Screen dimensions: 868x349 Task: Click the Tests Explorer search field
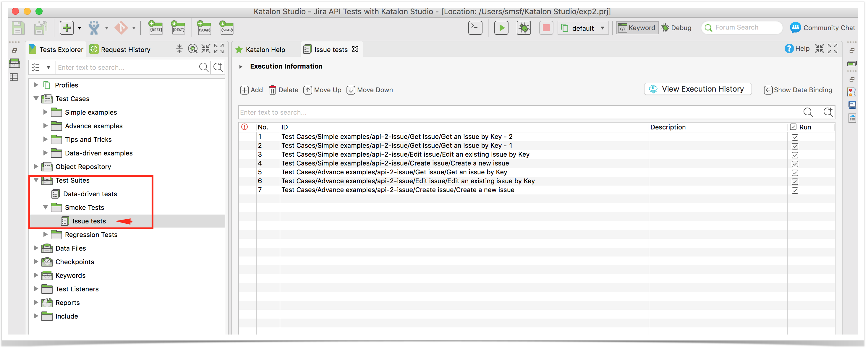(x=127, y=67)
